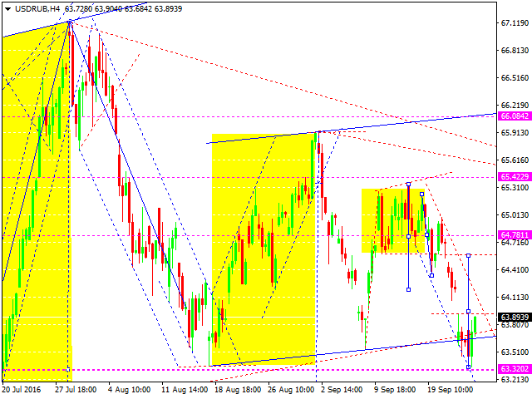The height and width of the screenshot is (399, 532).
Task: Select the 66.8130 price scale value
Action: click(x=515, y=51)
